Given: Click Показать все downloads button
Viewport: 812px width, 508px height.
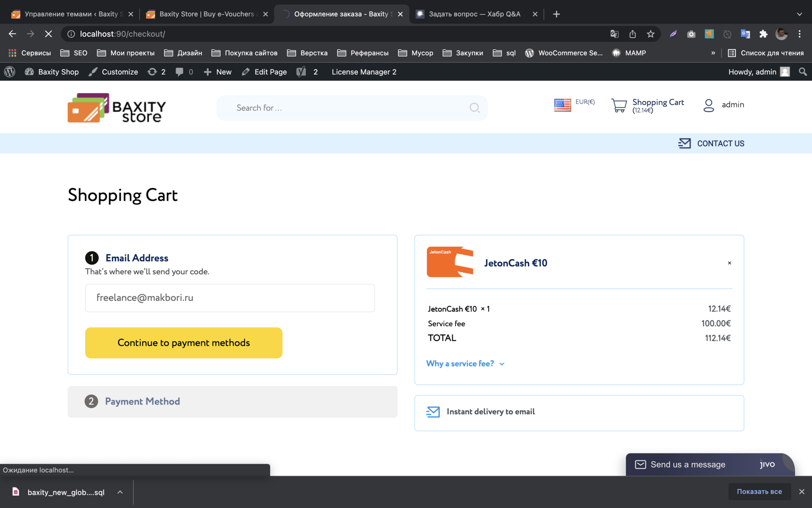Looking at the screenshot, I should coord(759,491).
